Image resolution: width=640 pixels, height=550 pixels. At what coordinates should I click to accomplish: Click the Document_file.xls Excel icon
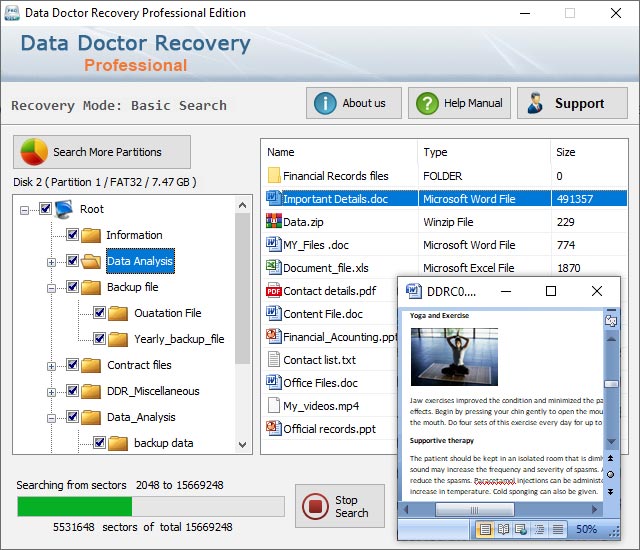pos(273,267)
